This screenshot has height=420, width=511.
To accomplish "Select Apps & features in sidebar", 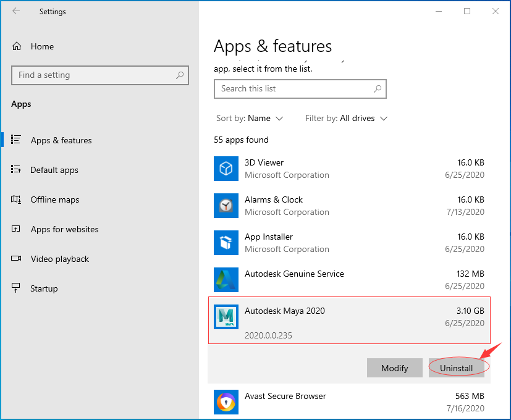I will point(61,140).
